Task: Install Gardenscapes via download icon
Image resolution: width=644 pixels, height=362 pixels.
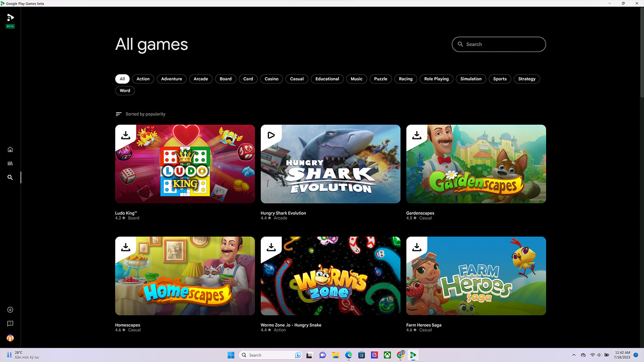Action: [x=417, y=135]
